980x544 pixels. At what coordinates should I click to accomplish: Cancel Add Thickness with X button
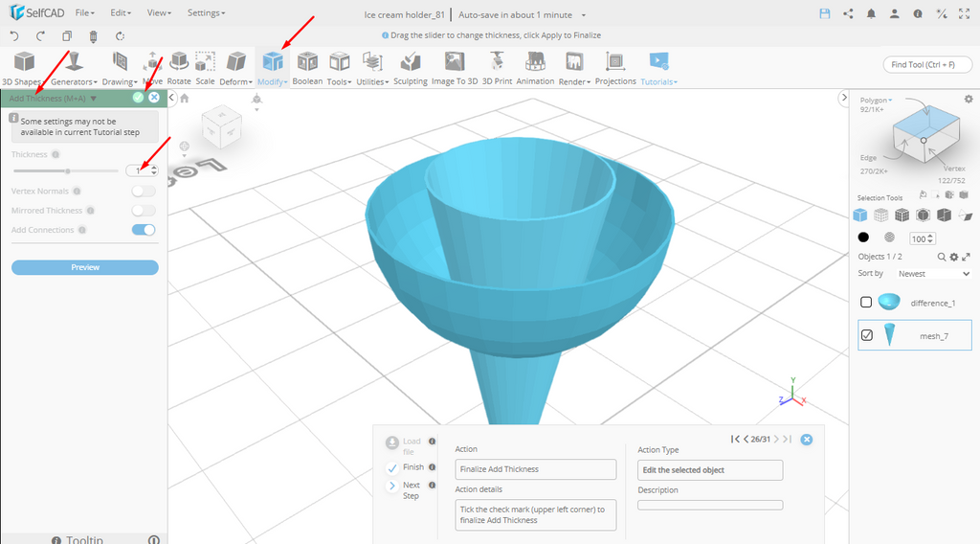pyautogui.click(x=154, y=98)
